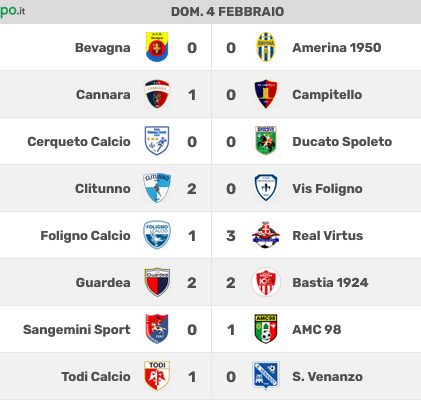The height and width of the screenshot is (409, 421).
Task: Select the DOM. 4 FEBBRAIO date header
Action: click(228, 12)
